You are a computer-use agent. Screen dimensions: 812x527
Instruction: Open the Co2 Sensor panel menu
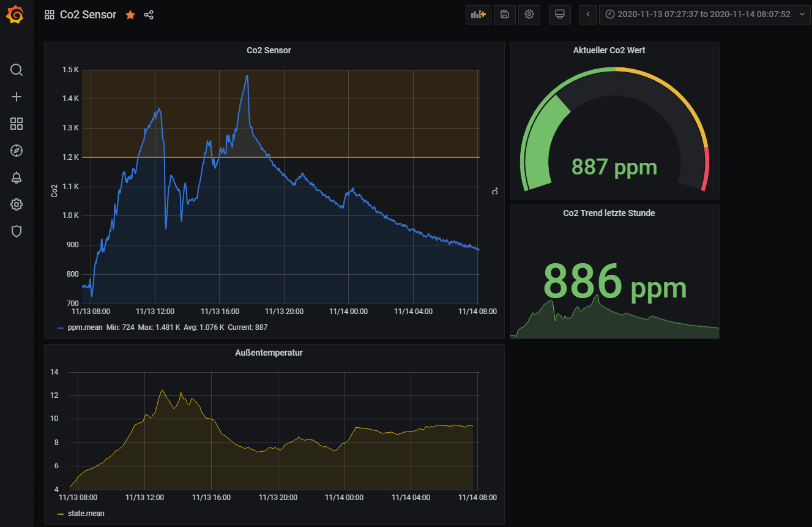[x=269, y=50]
